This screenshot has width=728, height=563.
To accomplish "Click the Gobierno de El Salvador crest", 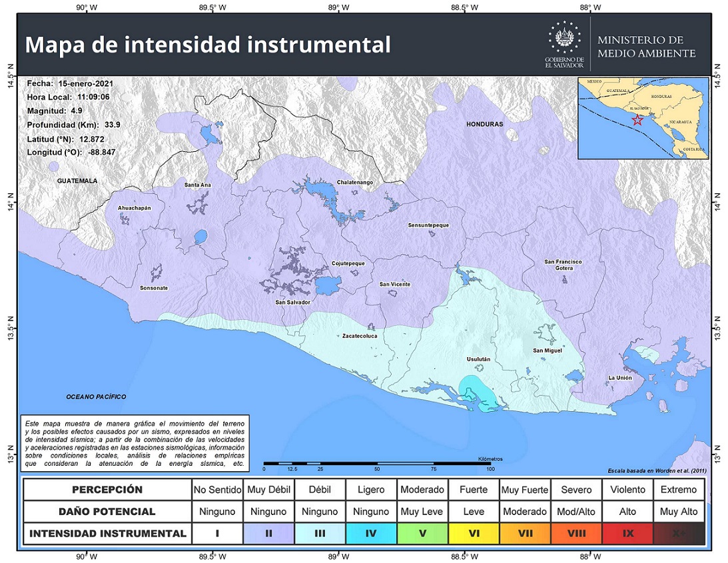I will (x=563, y=38).
